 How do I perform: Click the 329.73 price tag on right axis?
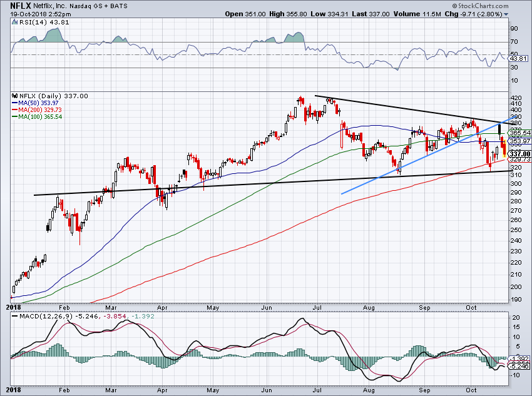[519, 159]
